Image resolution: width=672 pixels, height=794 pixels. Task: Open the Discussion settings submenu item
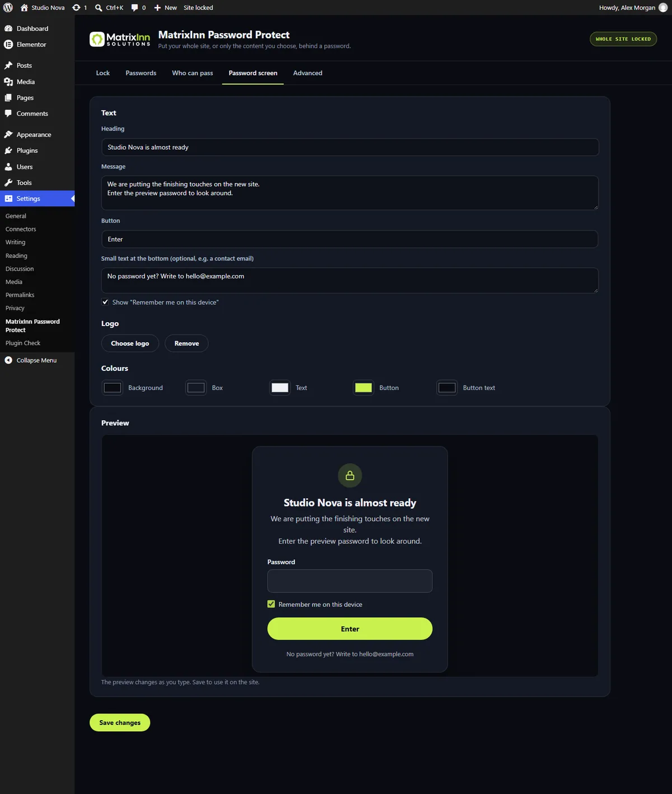20,269
